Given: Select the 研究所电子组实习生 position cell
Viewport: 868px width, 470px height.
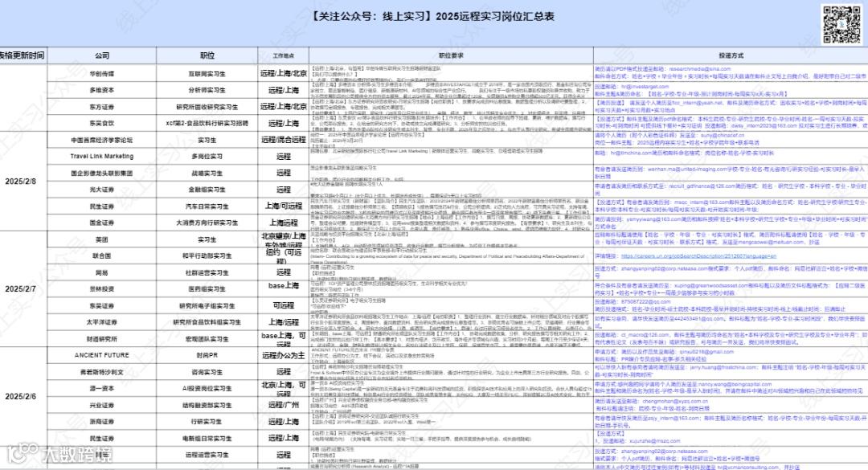Looking at the screenshot, I should pyautogui.click(x=207, y=305).
